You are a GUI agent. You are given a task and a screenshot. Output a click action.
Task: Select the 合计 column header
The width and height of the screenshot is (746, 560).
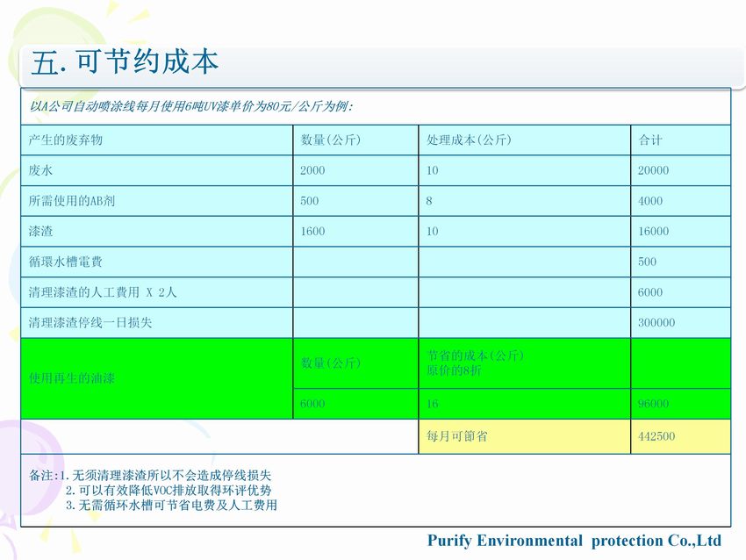tap(650, 140)
